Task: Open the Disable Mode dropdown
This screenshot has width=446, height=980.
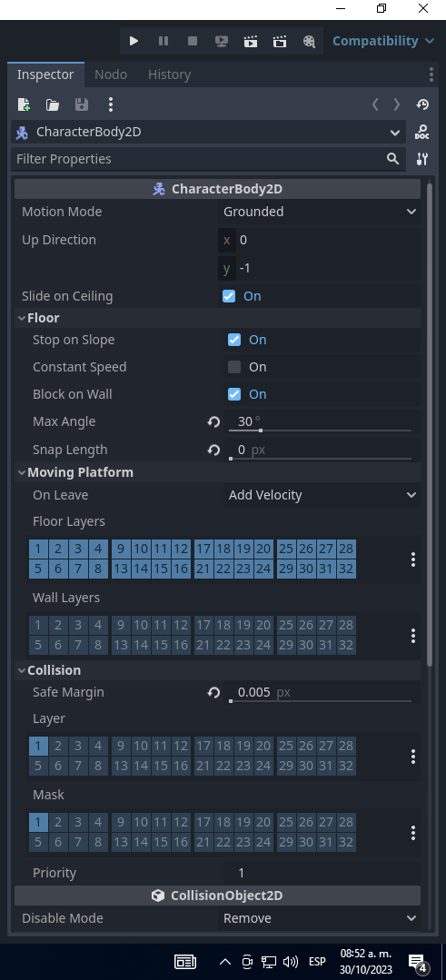Action: [319, 918]
